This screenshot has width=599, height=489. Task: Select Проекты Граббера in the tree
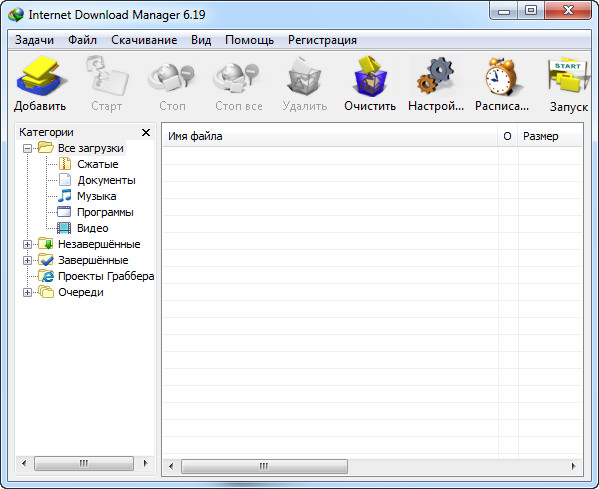click(106, 277)
